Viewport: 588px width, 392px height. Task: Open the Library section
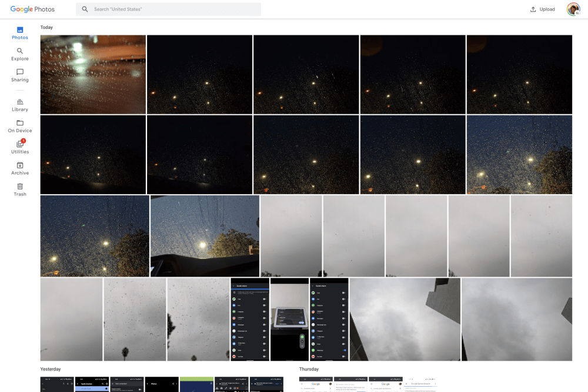pyautogui.click(x=19, y=105)
